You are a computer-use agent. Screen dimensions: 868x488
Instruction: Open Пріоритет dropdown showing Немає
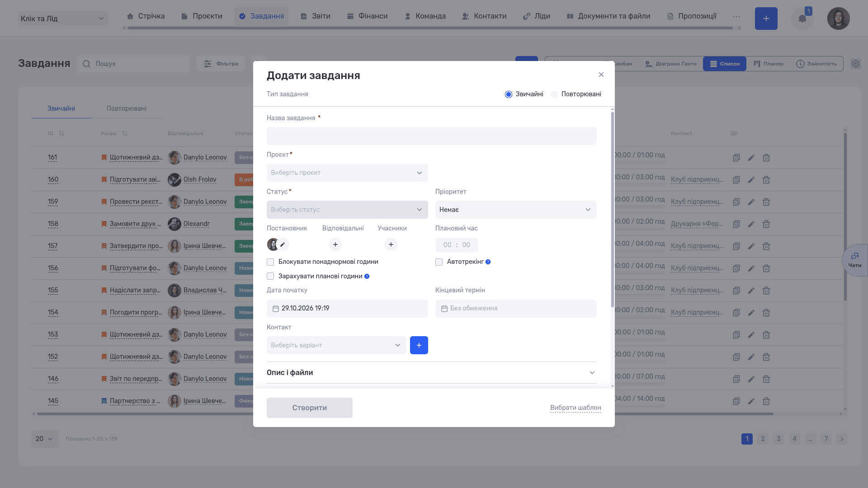(x=516, y=210)
